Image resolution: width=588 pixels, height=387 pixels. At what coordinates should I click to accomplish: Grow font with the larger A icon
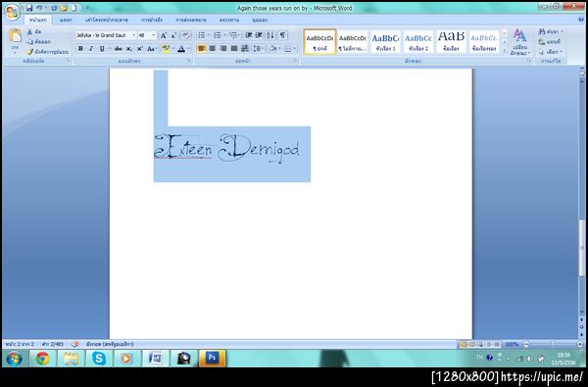tap(164, 35)
